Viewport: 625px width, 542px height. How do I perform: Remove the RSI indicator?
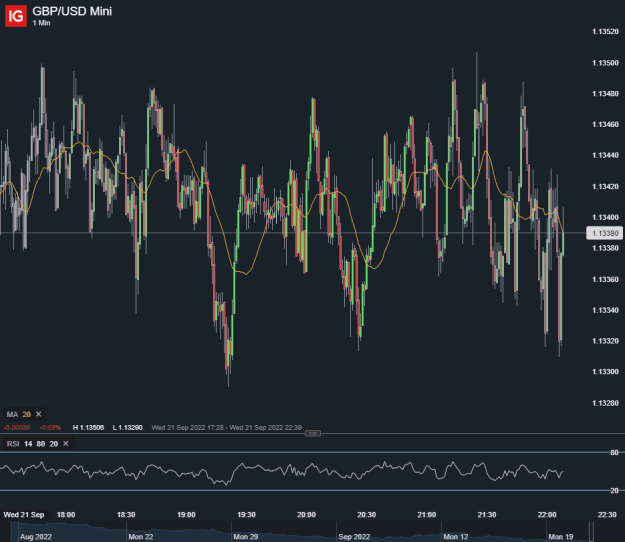point(66,444)
